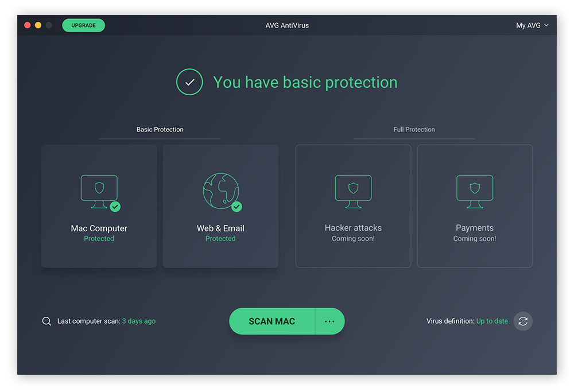Viewport: 574px width, 392px height.
Task: Click the Web & Email globe icon
Action: click(220, 191)
